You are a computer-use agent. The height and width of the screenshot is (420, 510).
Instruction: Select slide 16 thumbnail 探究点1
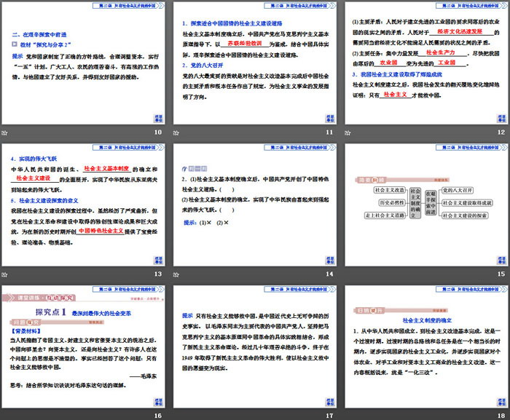(83, 346)
